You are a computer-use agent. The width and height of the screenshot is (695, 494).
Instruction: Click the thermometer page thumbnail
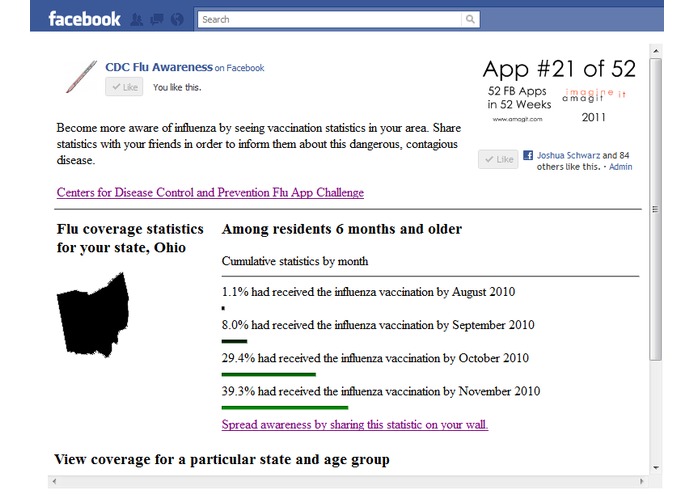click(x=81, y=77)
